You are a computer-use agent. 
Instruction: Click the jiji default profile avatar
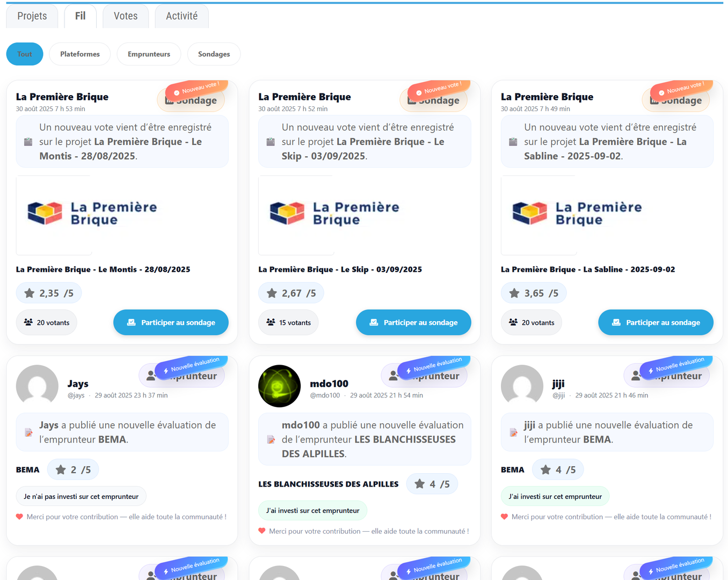[x=522, y=385]
